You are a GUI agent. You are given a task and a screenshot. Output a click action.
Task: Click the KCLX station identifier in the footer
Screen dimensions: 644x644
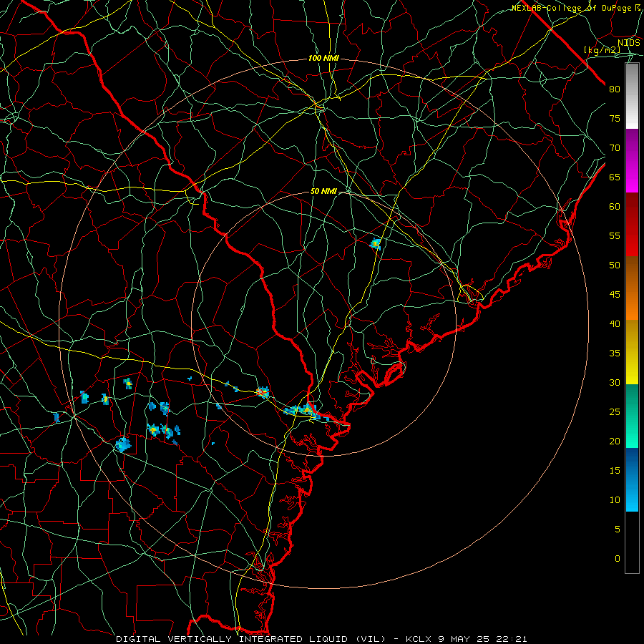tap(419, 639)
